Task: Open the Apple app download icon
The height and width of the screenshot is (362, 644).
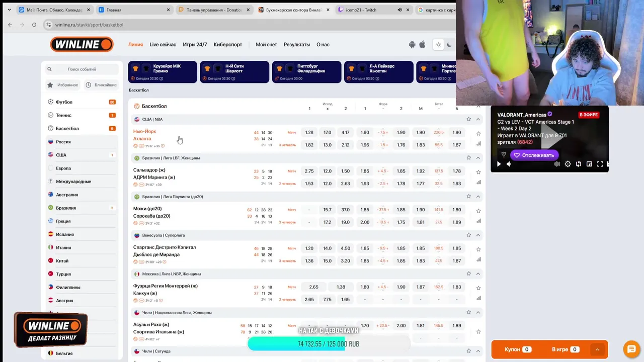Action: [423, 45]
